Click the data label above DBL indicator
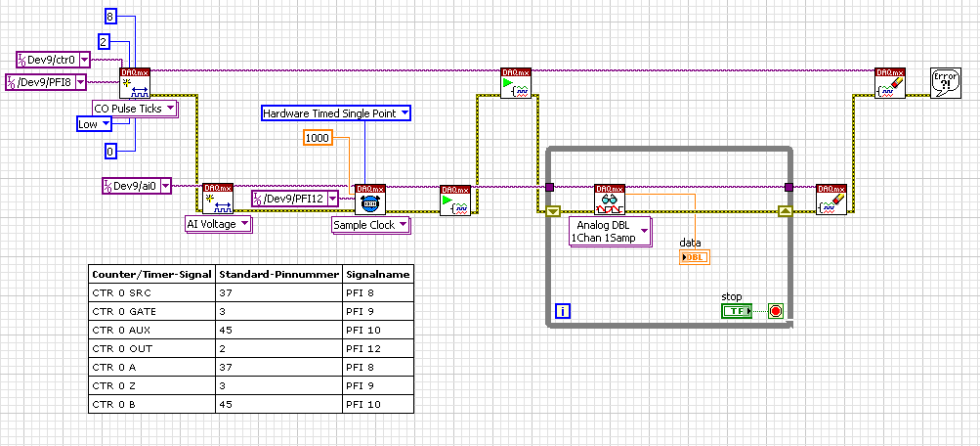The width and height of the screenshot is (980, 446). click(690, 243)
